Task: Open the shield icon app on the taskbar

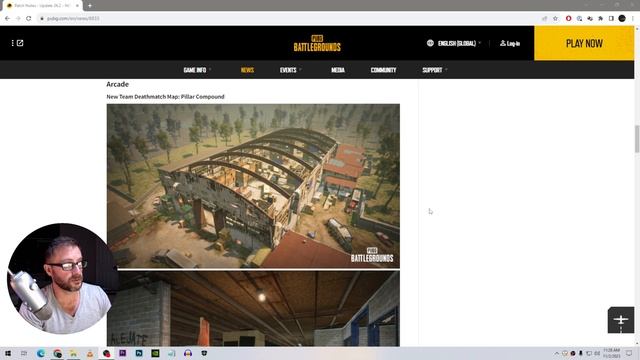Action: click(204, 353)
